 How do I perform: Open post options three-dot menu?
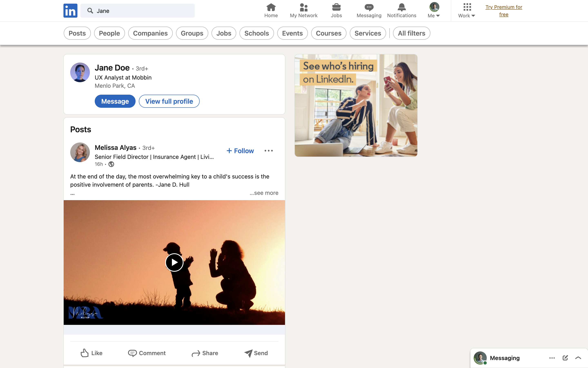click(268, 151)
